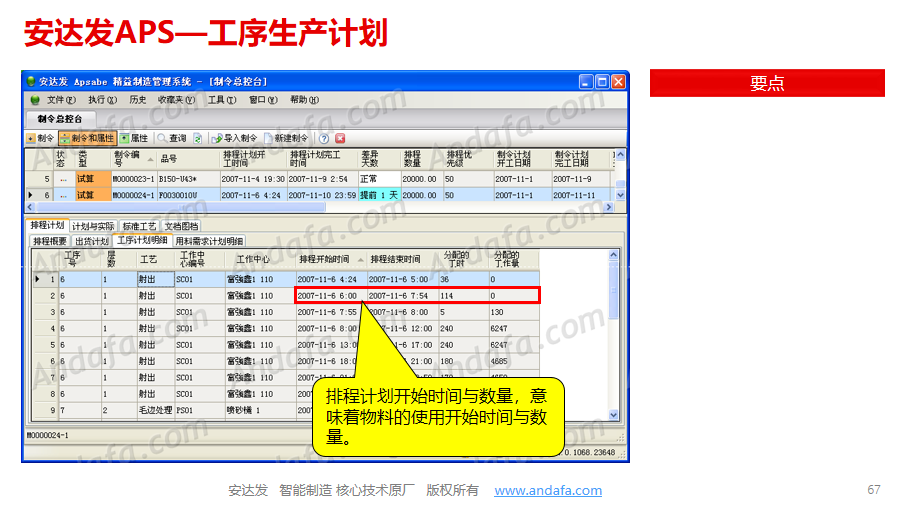Create new order with 新建制令
Screen dimensions: 907x509
pos(286,138)
